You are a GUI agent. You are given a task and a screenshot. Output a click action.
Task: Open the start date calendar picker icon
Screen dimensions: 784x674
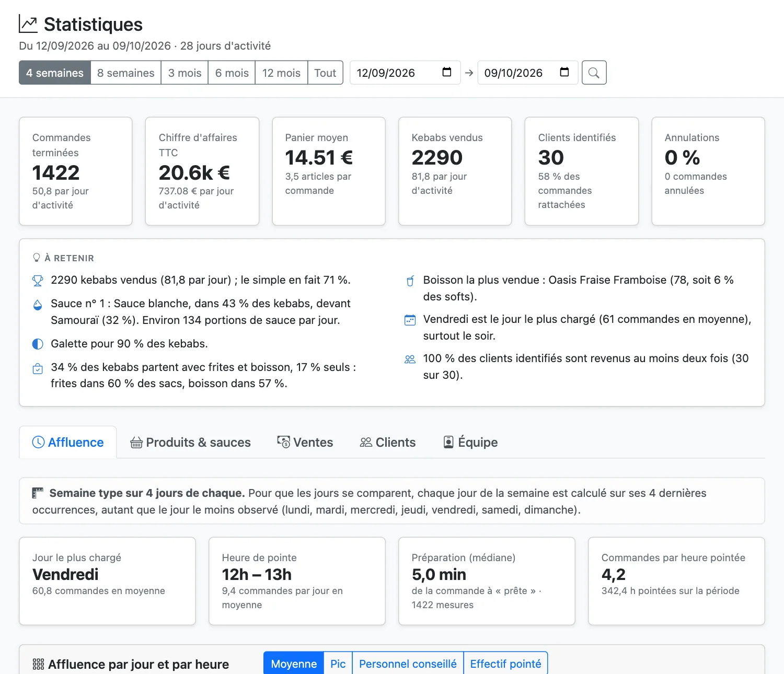pyautogui.click(x=447, y=72)
